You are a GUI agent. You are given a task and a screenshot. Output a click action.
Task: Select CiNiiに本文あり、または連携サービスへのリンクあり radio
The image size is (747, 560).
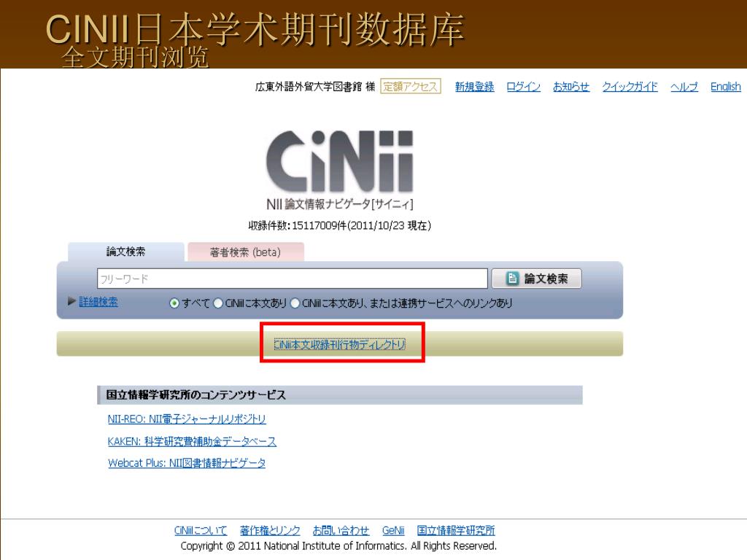295,303
